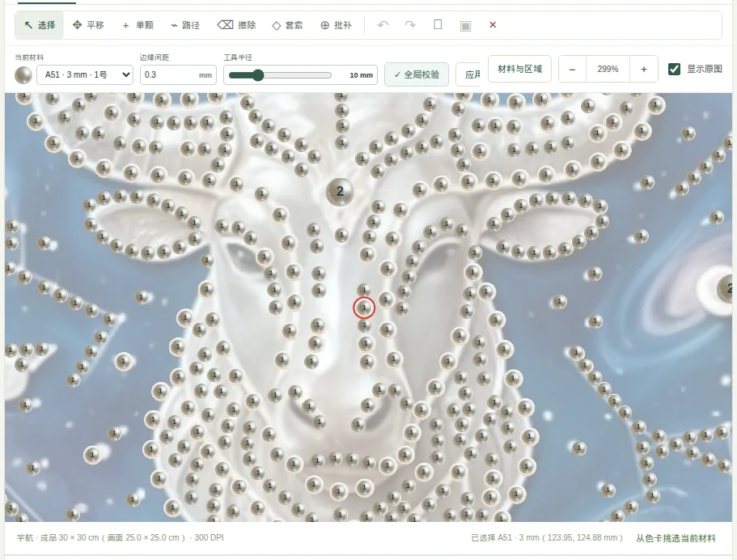Click the empty rectangle icon in toolbar

(438, 24)
